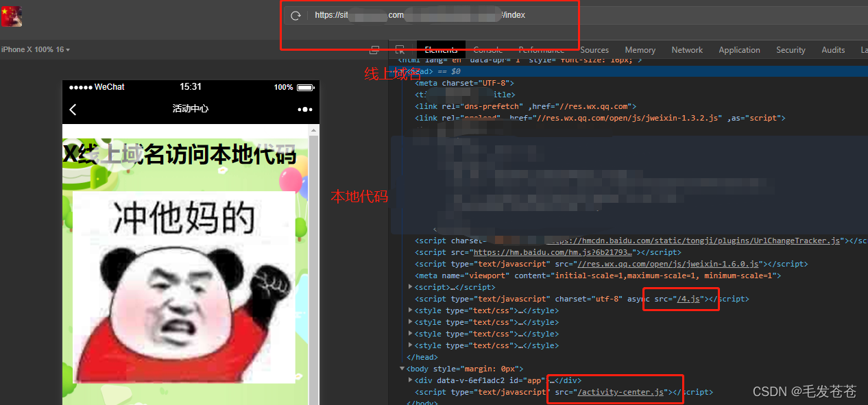This screenshot has height=405, width=868.
Task: Open the iPhone X device dropdown
Action: tap(36, 49)
